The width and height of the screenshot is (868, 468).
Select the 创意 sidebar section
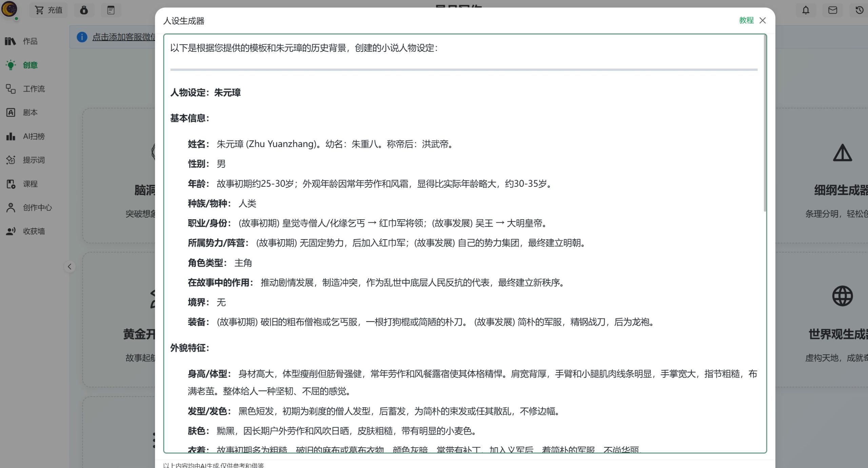[30, 65]
